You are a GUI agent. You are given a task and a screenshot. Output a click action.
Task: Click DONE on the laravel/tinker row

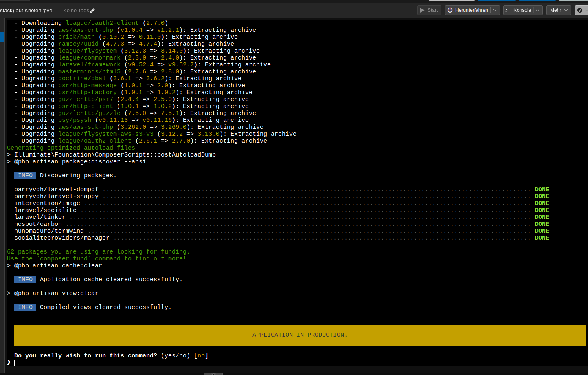542,217
